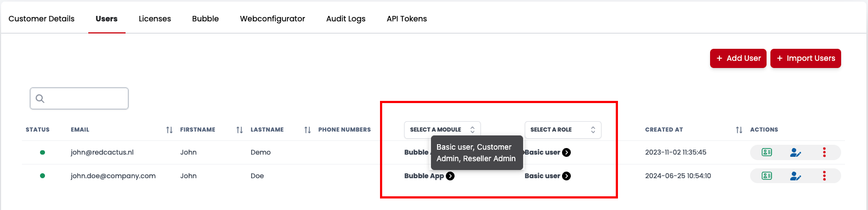
Task: Switch to the Licenses tab
Action: (155, 19)
